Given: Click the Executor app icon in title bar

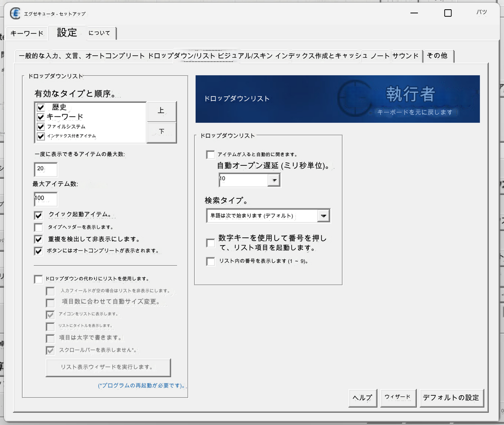Looking at the screenshot, I should click(x=15, y=13).
